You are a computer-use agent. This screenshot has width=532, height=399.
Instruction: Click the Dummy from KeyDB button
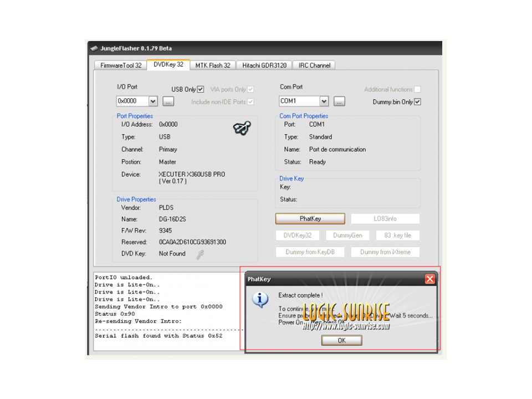tap(310, 252)
